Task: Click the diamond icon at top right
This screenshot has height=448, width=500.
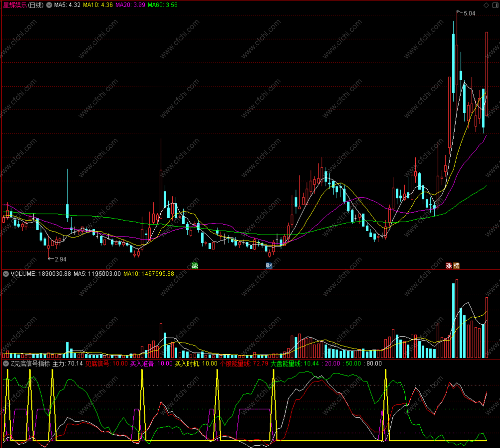Action: [x=486, y=5]
